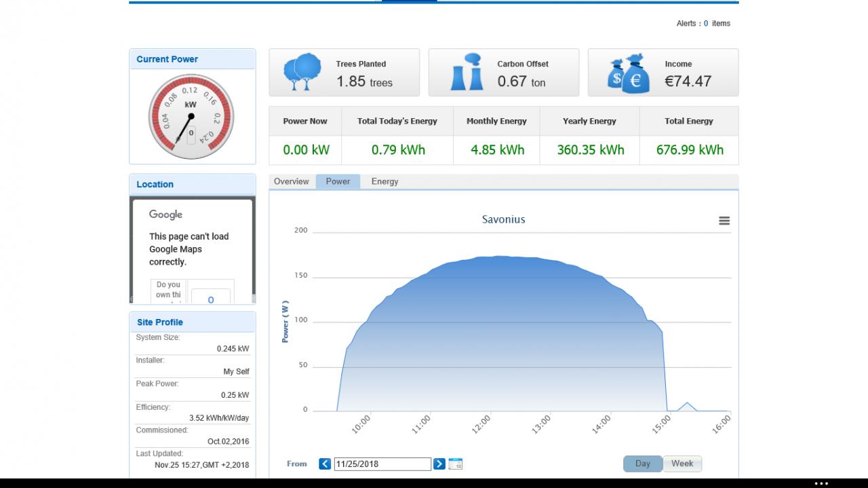Click the 3.52 kWh/kW/day efficiency value

[219, 419]
